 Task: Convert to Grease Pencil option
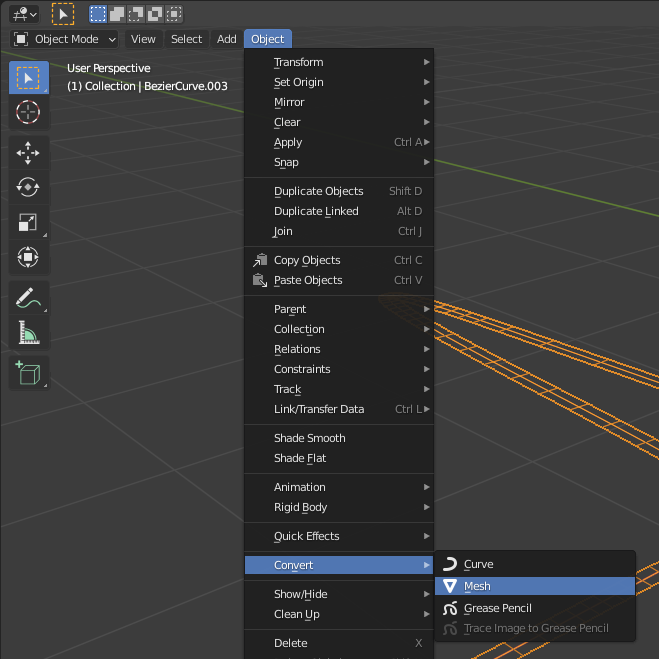point(535,608)
